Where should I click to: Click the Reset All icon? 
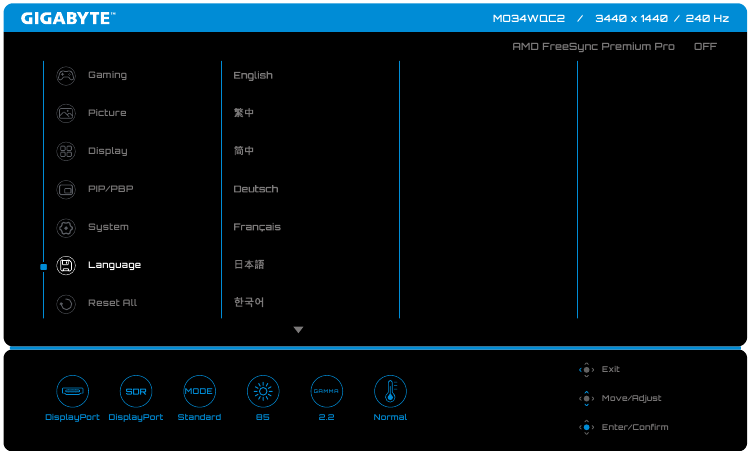[x=66, y=303]
